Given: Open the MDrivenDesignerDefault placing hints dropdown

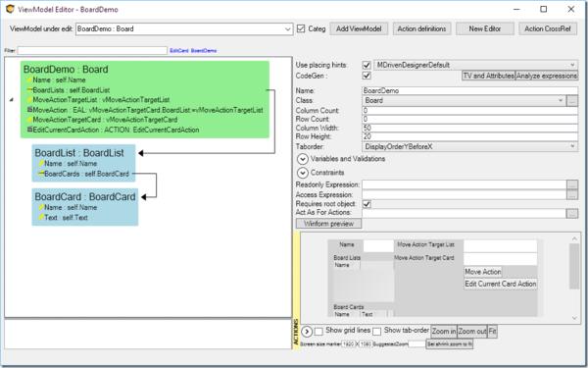Looking at the screenshot, I should click(x=572, y=65).
